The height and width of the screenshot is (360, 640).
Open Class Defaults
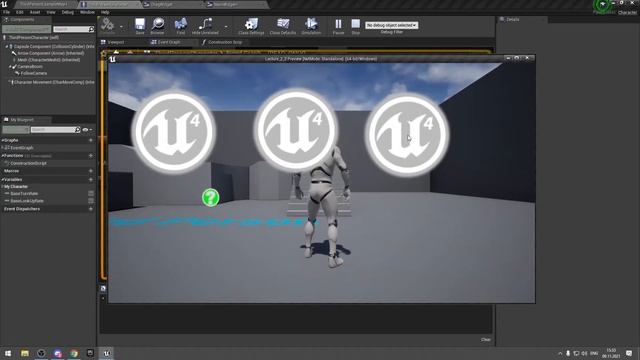pos(283,26)
